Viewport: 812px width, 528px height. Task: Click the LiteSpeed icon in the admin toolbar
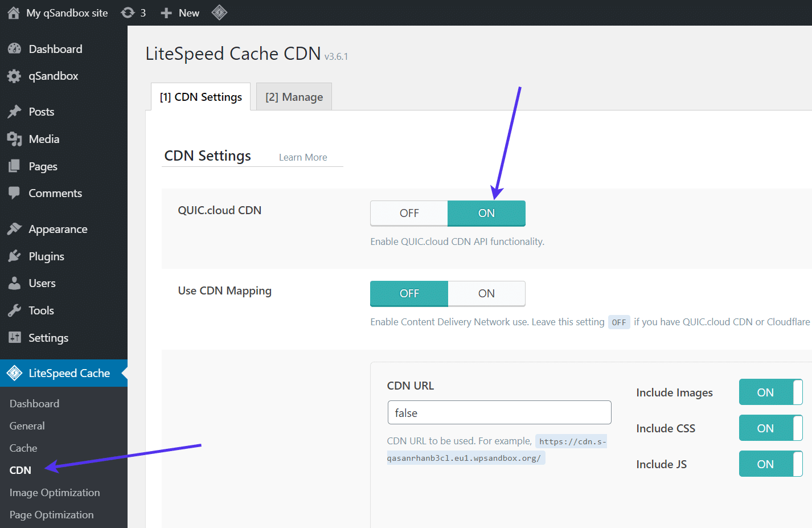(x=219, y=13)
